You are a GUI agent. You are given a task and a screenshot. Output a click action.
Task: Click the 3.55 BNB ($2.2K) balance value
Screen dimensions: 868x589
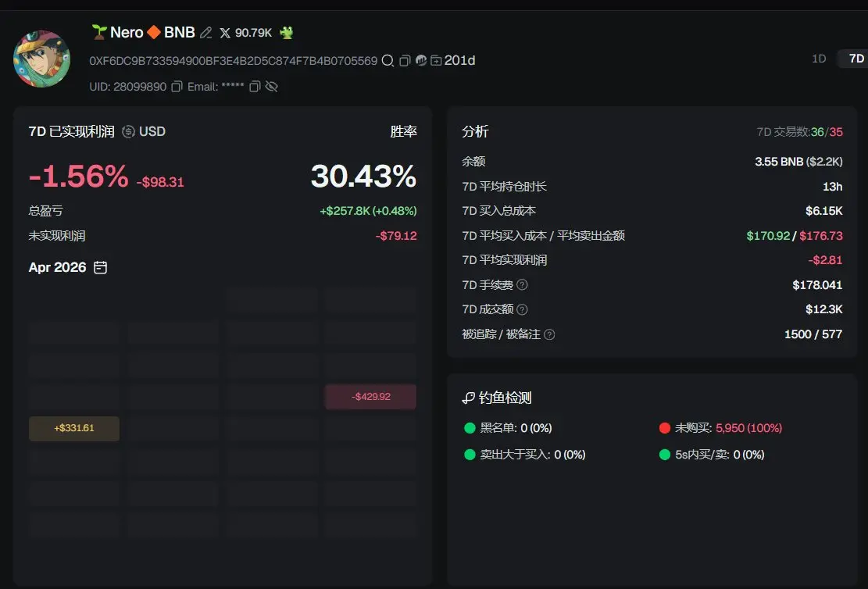point(798,162)
